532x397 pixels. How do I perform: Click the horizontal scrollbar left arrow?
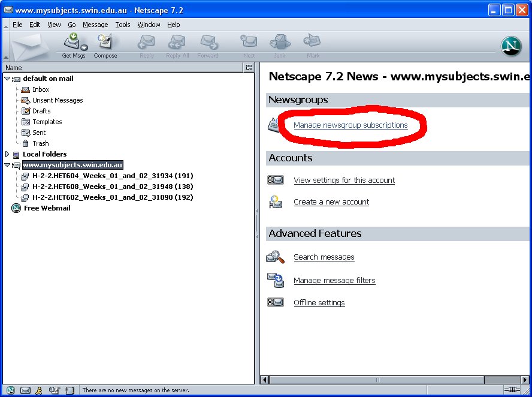coord(265,380)
